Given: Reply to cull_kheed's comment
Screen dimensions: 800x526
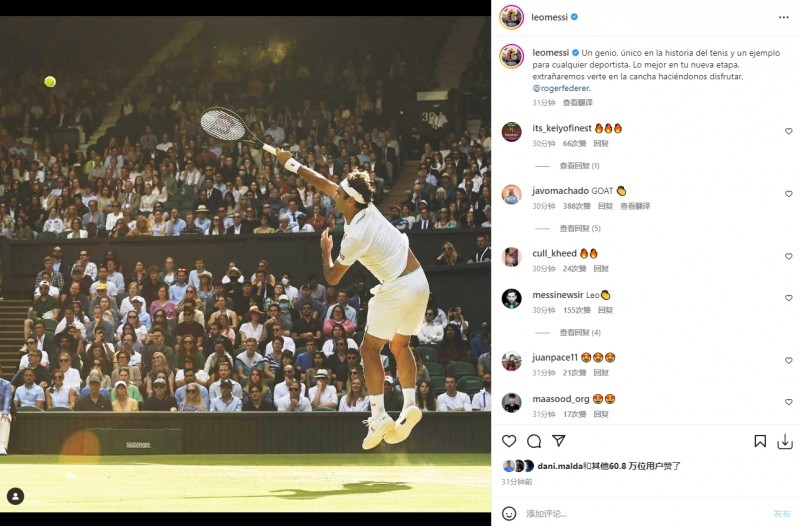Looking at the screenshot, I should [x=601, y=269].
